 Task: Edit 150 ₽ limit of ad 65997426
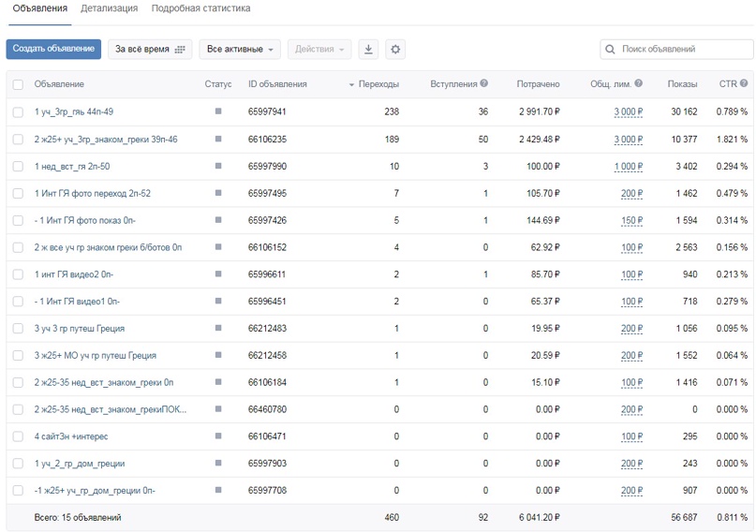pos(631,220)
